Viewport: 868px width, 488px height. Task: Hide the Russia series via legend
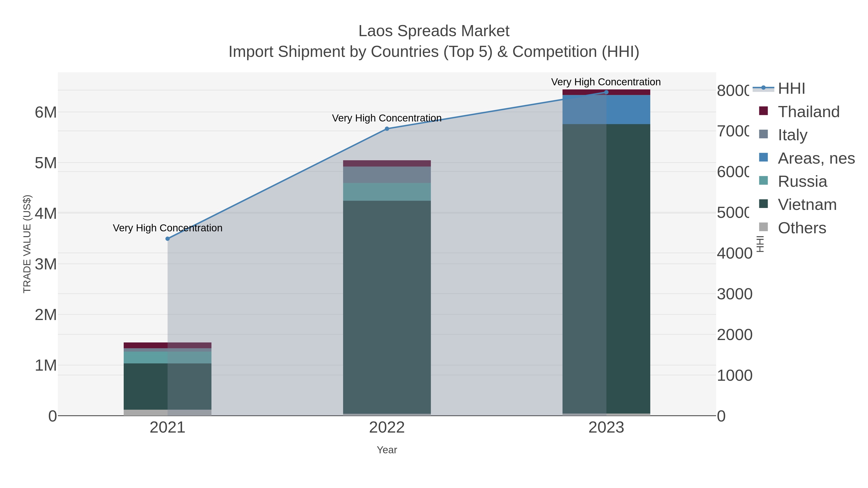tap(793, 181)
